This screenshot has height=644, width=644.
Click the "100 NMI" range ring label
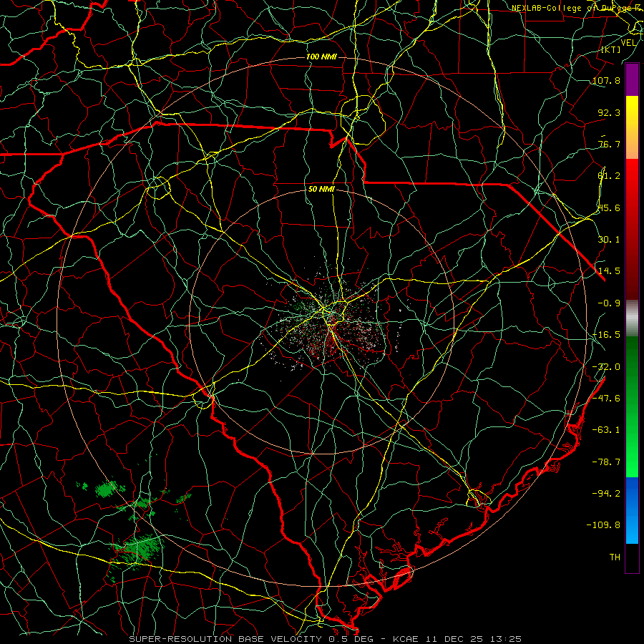coord(321,57)
